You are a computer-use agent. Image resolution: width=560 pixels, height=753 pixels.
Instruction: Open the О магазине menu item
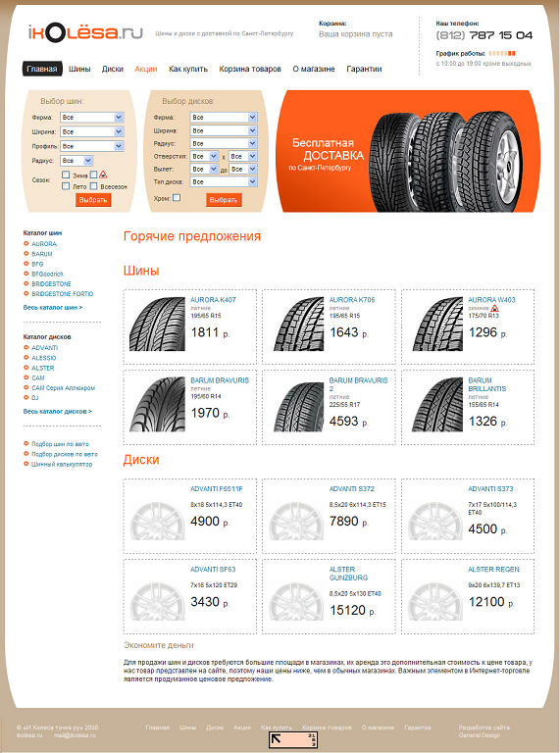tap(314, 69)
